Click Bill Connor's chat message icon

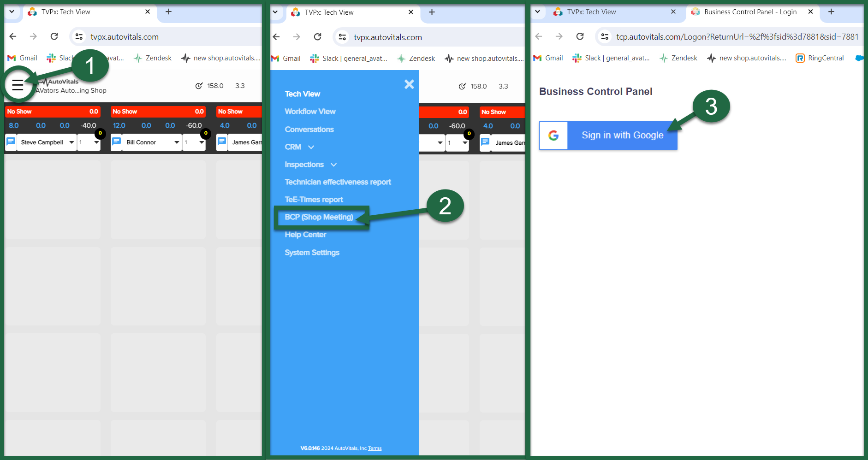pyautogui.click(x=117, y=142)
